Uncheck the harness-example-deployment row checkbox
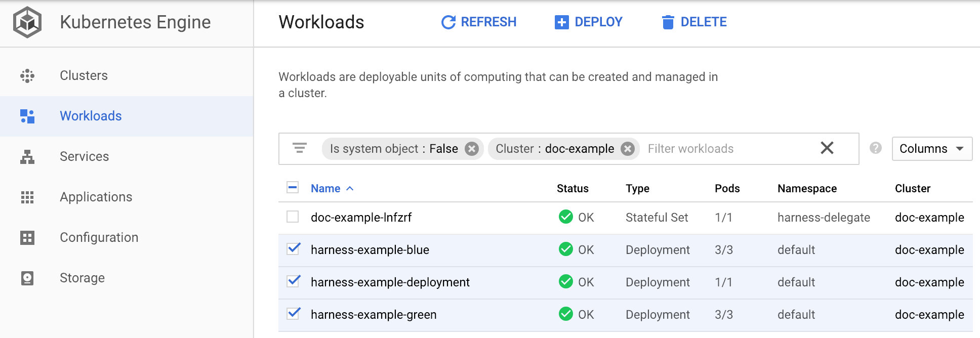This screenshot has height=338, width=980. tap(293, 281)
